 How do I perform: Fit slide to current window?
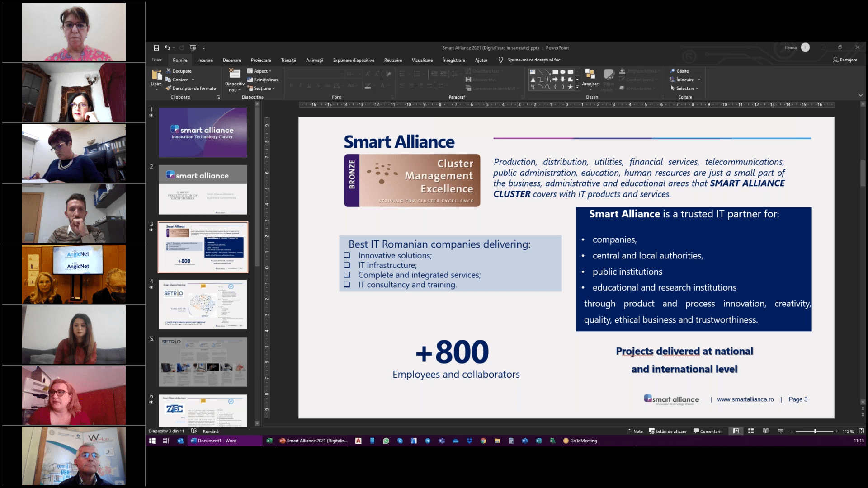[861, 432]
